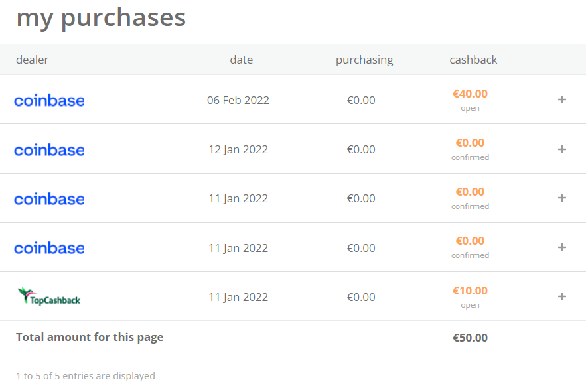Click the 06 Feb 2022 date cell
Image resolution: width=586 pixels, height=392 pixels.
click(238, 100)
